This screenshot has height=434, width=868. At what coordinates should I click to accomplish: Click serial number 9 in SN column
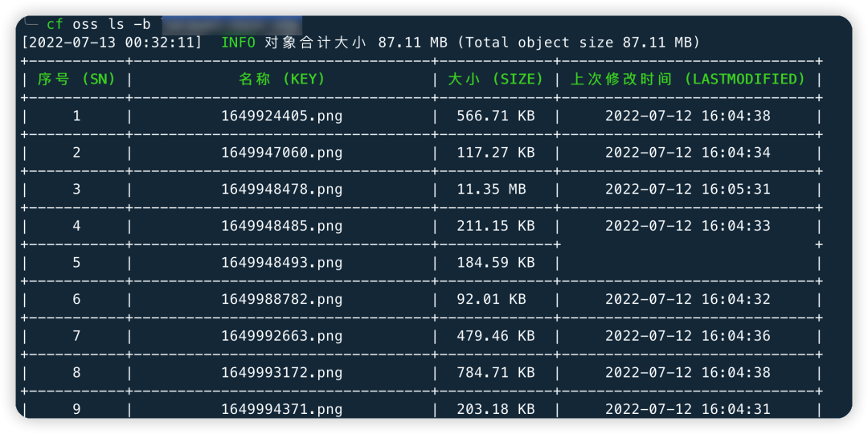(x=76, y=409)
